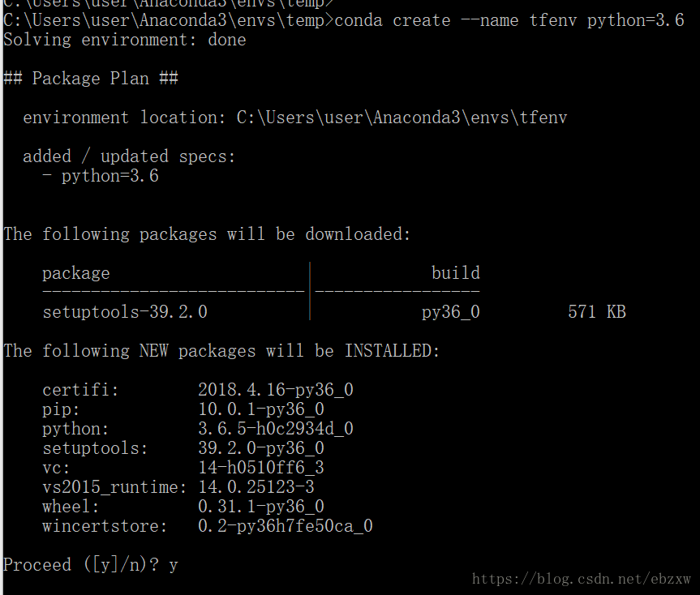Click the environment location path for tfenv
Screen dimensions: 700x595
402,118
